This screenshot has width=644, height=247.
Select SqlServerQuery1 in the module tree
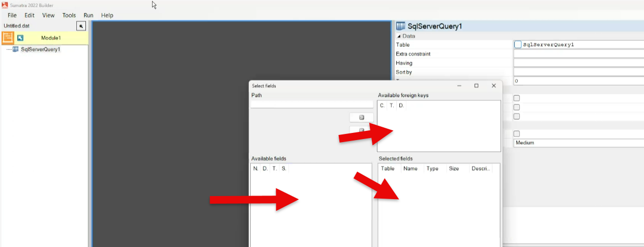pos(40,49)
